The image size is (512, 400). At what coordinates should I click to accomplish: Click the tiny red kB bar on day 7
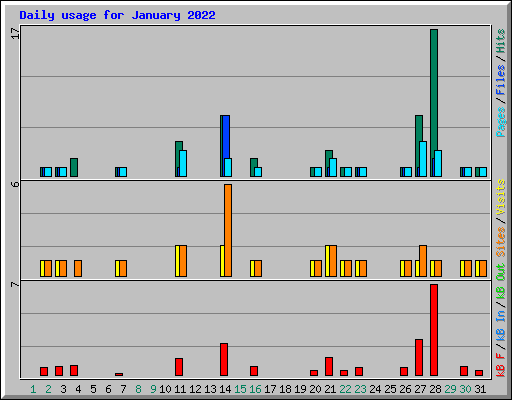pos(119,374)
